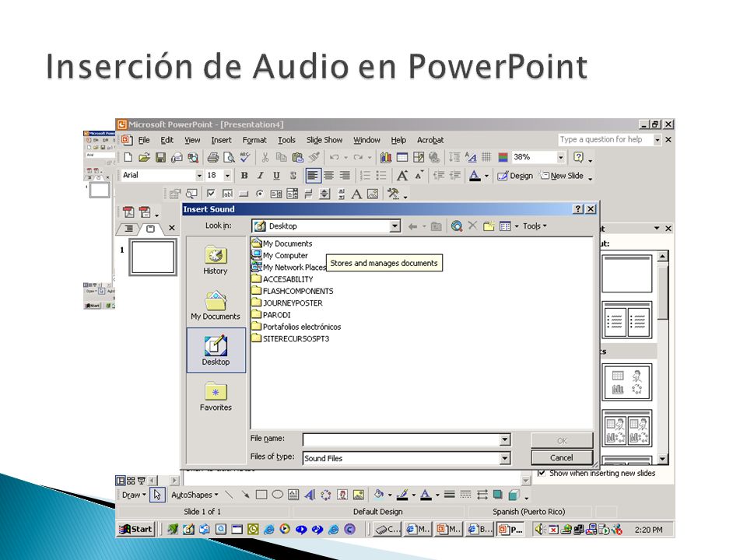Open My Documents in the dialog places bar
The height and width of the screenshot is (560, 747).
click(x=216, y=305)
